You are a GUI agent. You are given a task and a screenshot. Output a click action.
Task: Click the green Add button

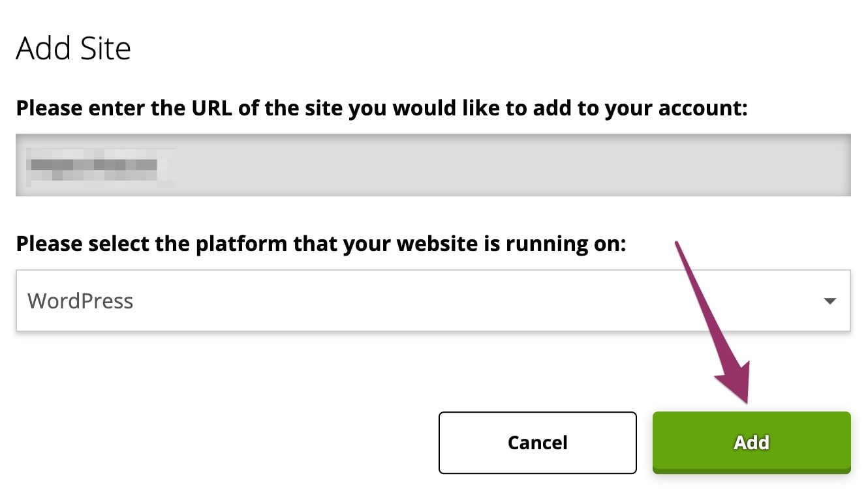tap(751, 442)
